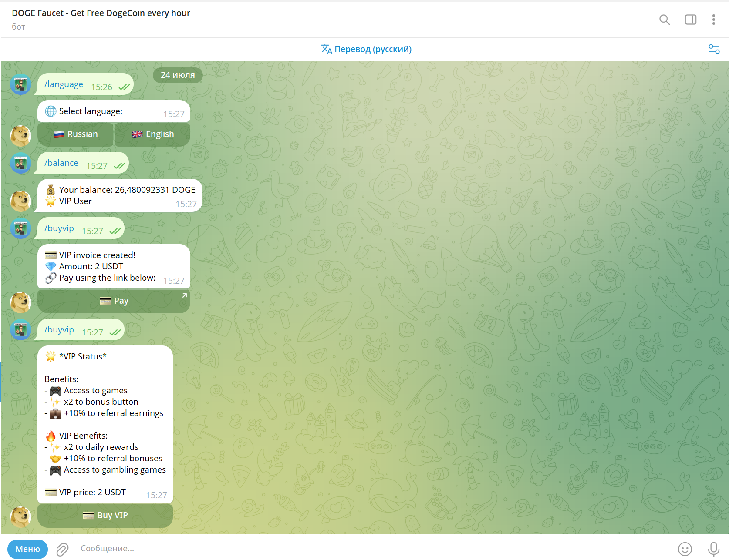Click the Doge bot avatar beside Buy VIP button

pyautogui.click(x=20, y=517)
